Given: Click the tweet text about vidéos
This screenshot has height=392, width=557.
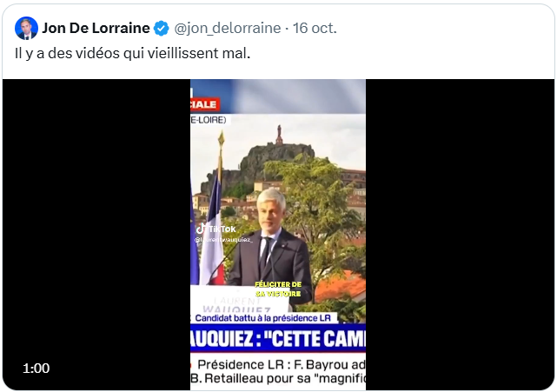Looking at the screenshot, I should click(x=132, y=53).
